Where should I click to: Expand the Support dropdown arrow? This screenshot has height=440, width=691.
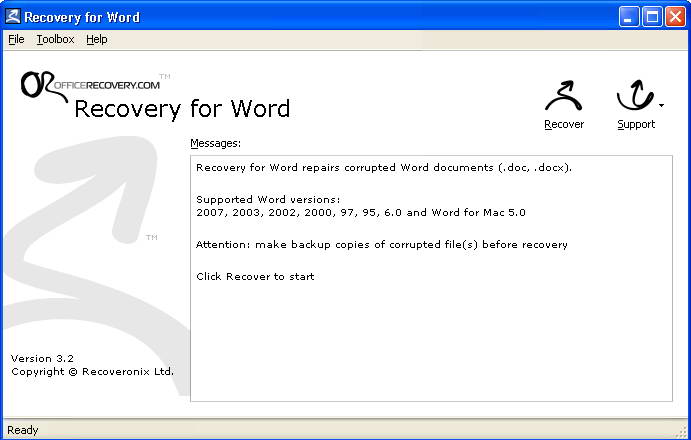(661, 105)
